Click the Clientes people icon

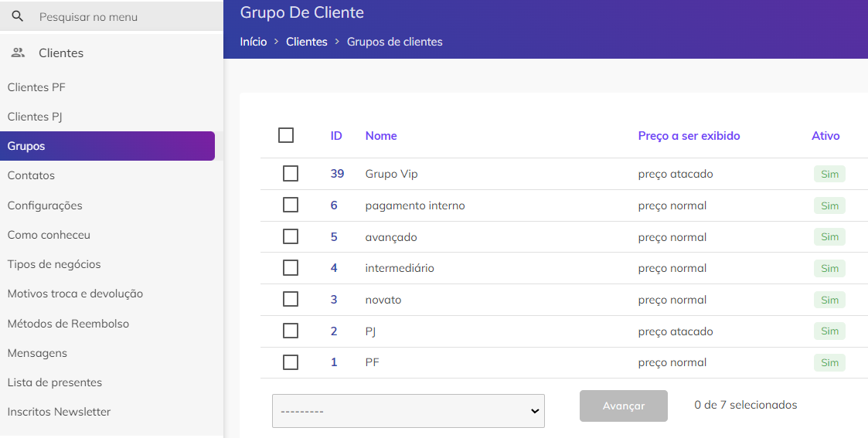[19, 53]
